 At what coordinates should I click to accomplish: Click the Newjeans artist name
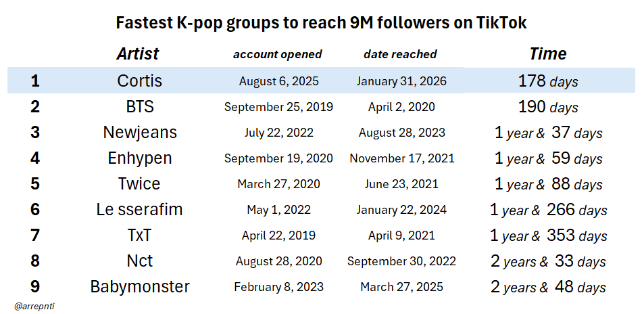point(140,133)
